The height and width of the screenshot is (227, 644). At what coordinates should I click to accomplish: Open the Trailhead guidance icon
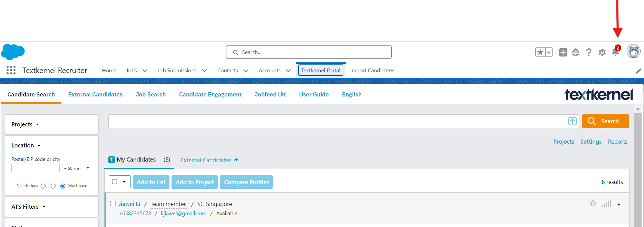coord(576,52)
